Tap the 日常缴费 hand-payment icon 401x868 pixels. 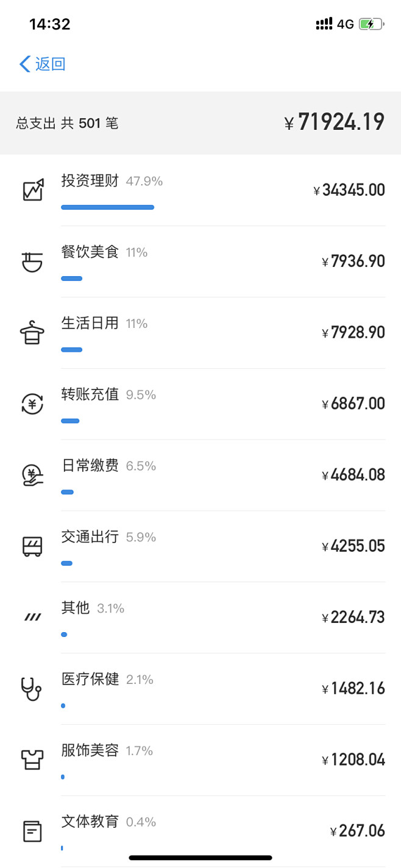[x=32, y=474]
